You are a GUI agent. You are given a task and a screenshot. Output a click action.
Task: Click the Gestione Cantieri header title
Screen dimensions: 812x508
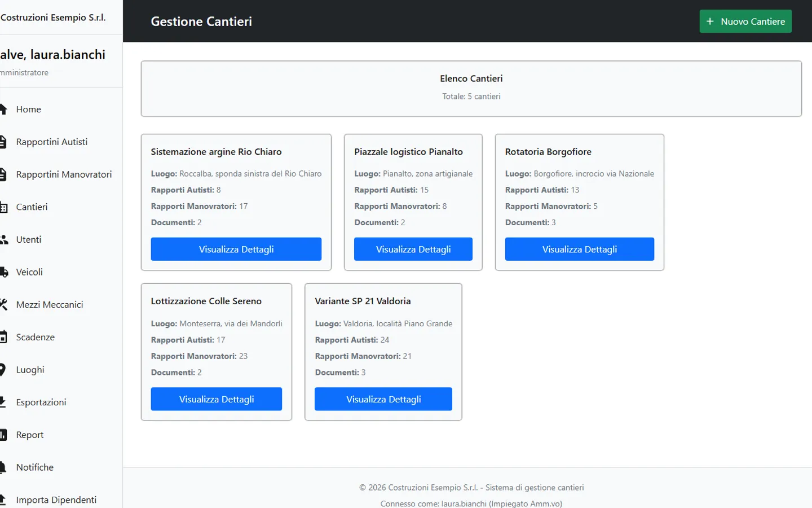point(201,21)
